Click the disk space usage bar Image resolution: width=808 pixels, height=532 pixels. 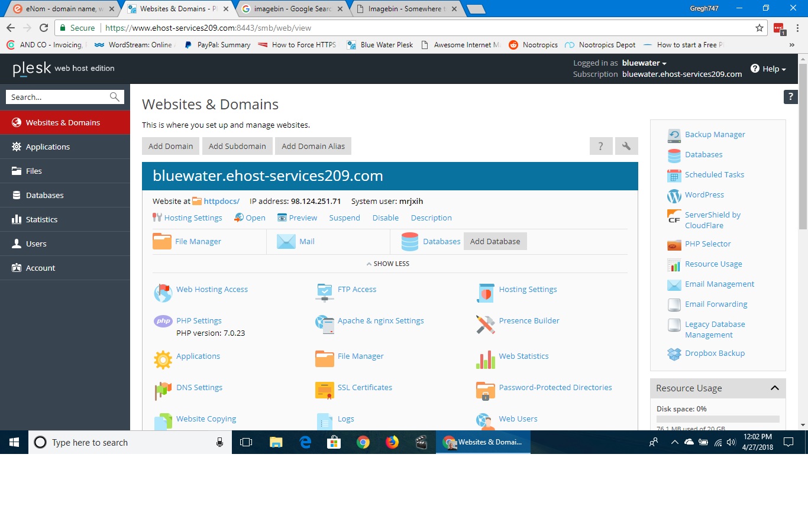click(x=717, y=419)
